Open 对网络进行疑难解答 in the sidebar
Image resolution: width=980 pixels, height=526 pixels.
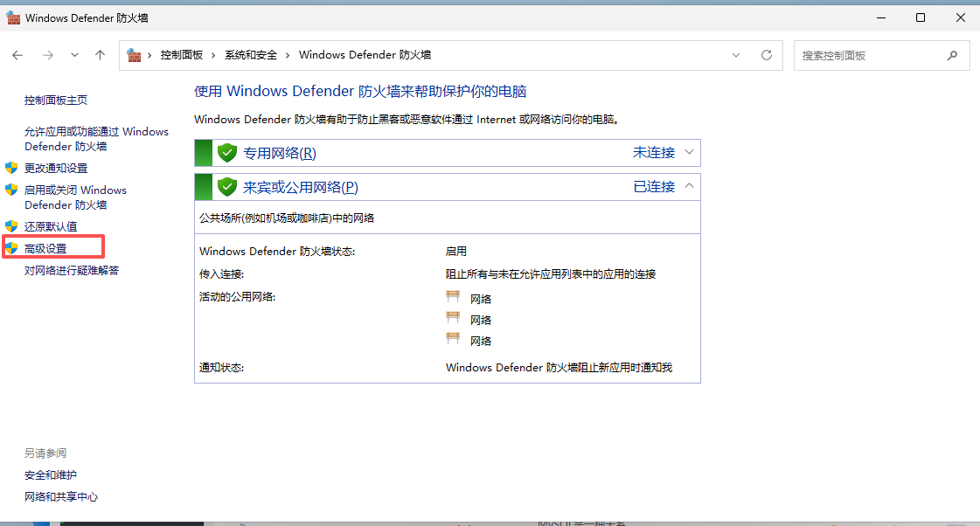[72, 271]
